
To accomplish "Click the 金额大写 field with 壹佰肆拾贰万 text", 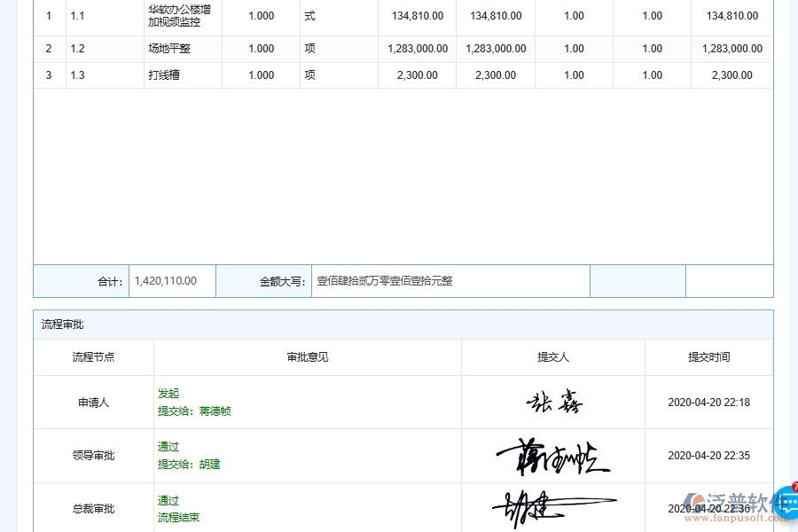I will [x=450, y=280].
